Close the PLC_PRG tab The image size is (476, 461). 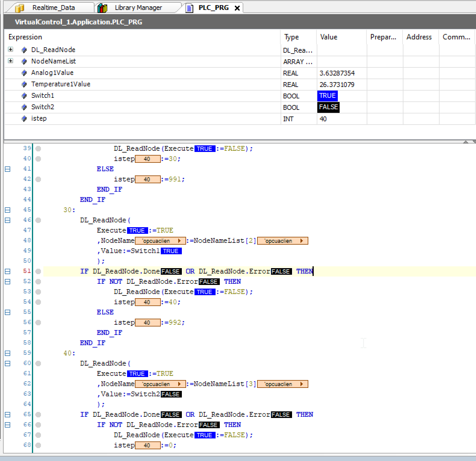(237, 8)
